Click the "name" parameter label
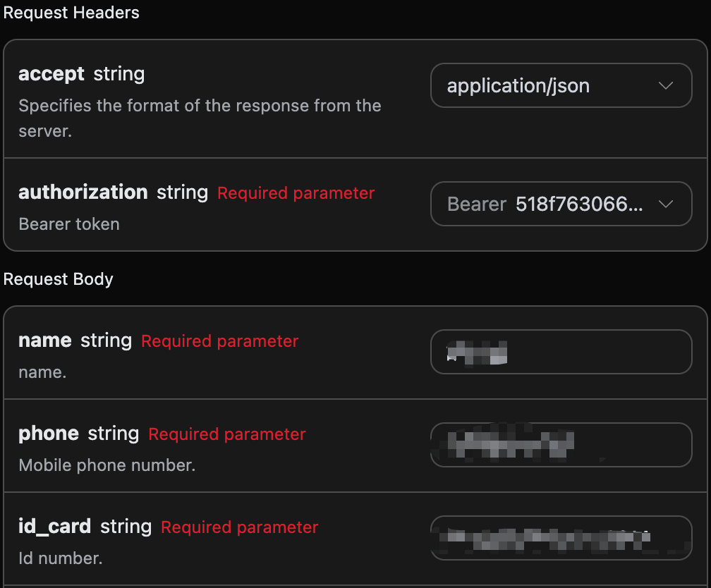The width and height of the screenshot is (711, 588). [44, 341]
